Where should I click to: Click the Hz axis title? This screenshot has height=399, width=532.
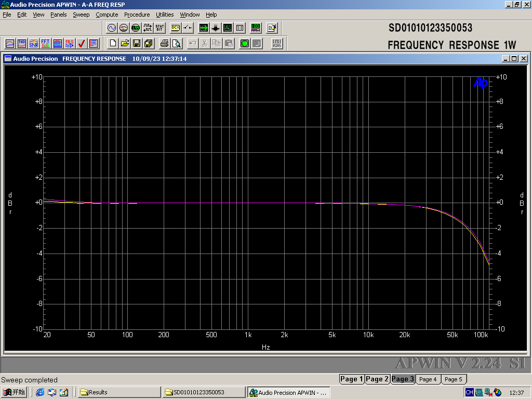click(x=265, y=347)
